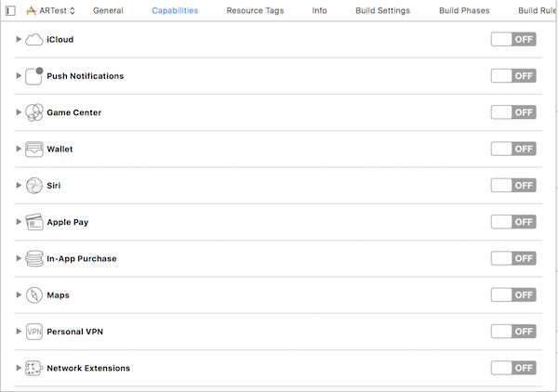Click the iCloud cloud icon
558x392 pixels.
[34, 40]
